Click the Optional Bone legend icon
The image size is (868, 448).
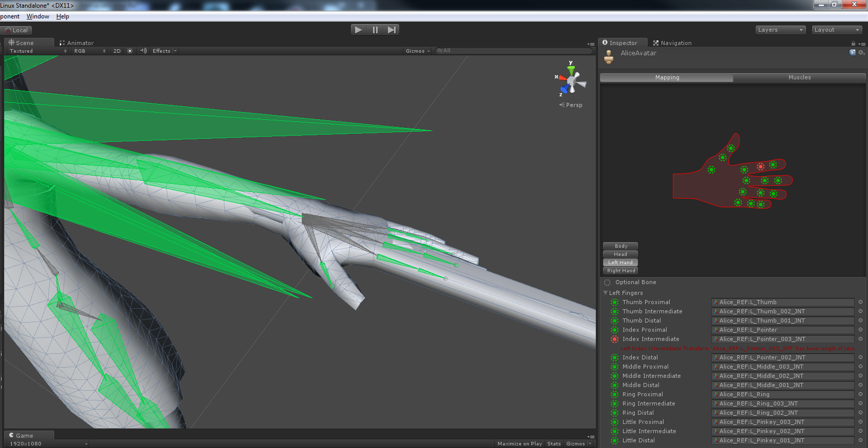[607, 283]
